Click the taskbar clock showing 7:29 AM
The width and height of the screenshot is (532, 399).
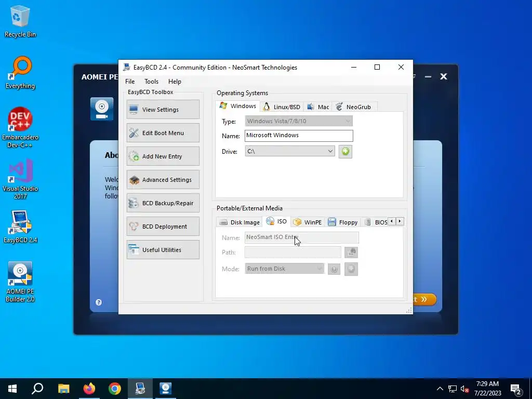click(x=487, y=389)
